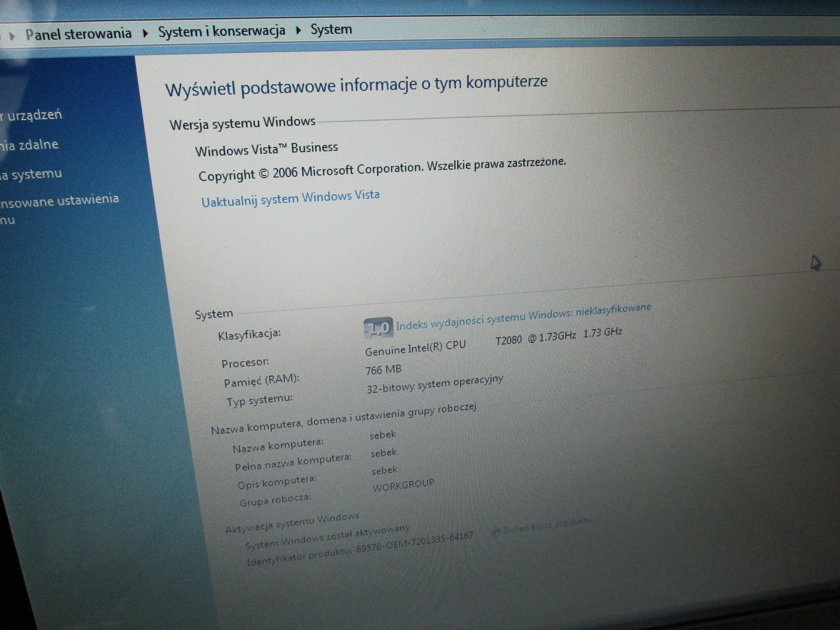Click 'Wersja systemu Windows' section header
840x630 pixels.
242,123
